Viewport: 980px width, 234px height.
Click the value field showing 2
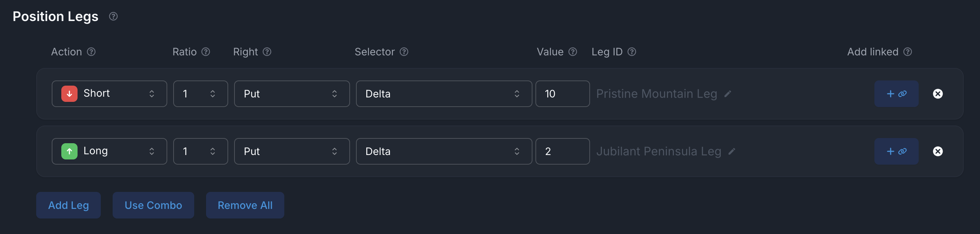(562, 151)
